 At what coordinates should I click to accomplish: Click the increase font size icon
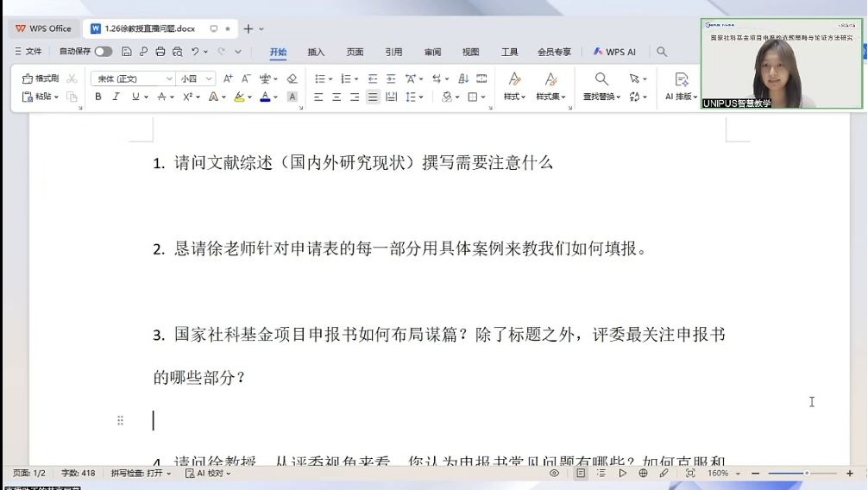(x=228, y=79)
